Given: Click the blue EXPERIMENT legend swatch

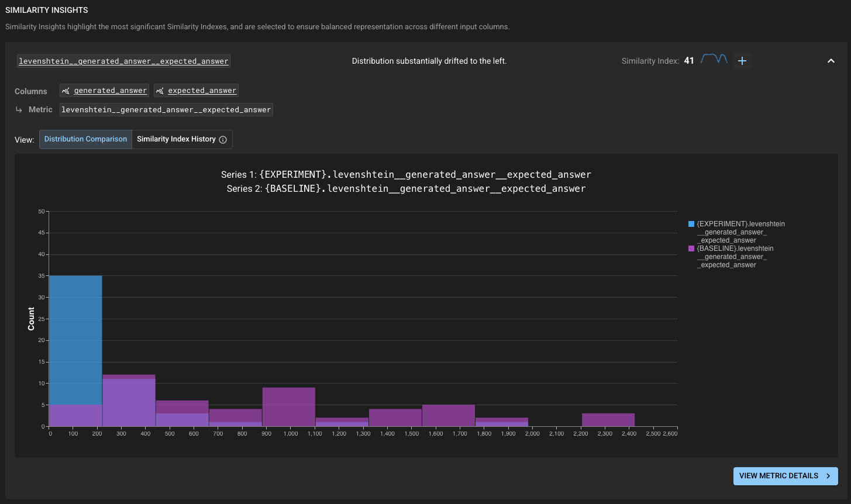Looking at the screenshot, I should [691, 224].
